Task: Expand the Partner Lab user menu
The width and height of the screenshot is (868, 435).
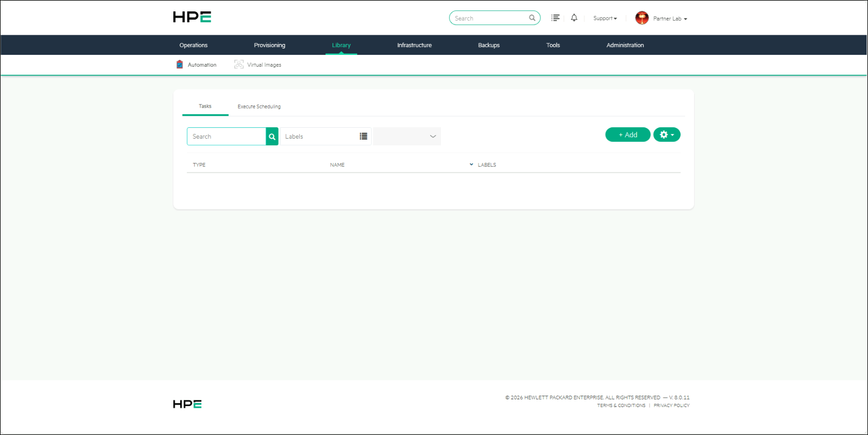Action: [x=670, y=19]
